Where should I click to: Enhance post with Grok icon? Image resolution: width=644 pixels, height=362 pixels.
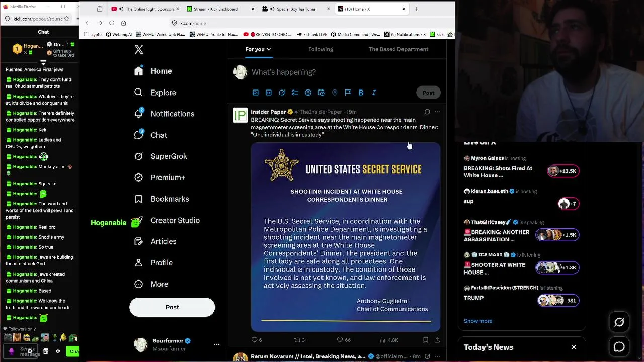[x=282, y=93]
